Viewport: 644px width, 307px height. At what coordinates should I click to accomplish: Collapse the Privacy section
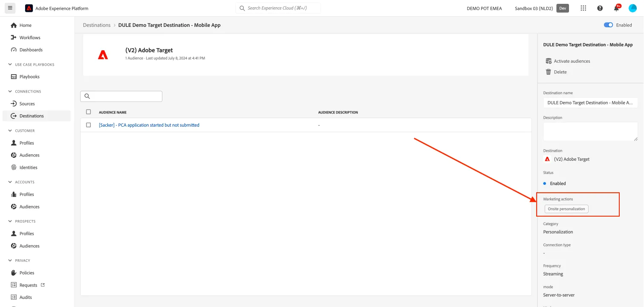[x=10, y=261]
